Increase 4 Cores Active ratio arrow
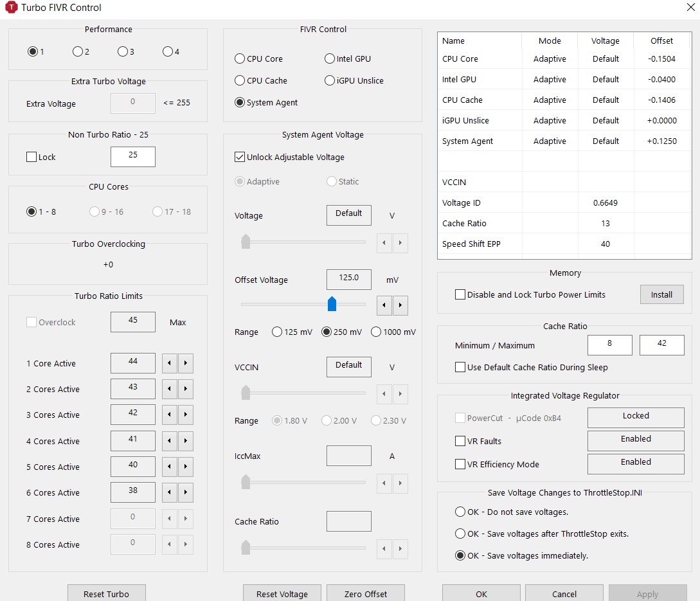The width and height of the screenshot is (700, 601). click(186, 441)
